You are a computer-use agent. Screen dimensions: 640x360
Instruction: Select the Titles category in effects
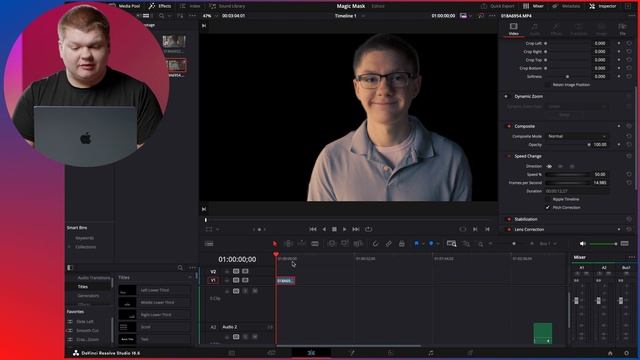click(83, 287)
